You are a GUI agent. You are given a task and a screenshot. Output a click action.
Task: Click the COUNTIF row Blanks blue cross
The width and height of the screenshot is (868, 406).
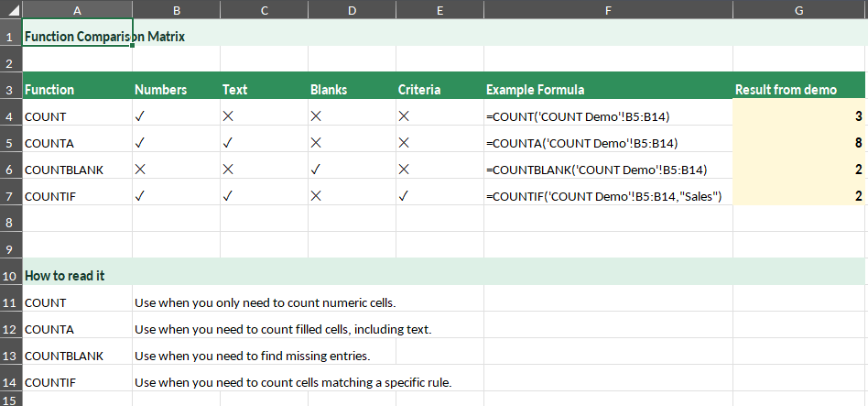316,196
